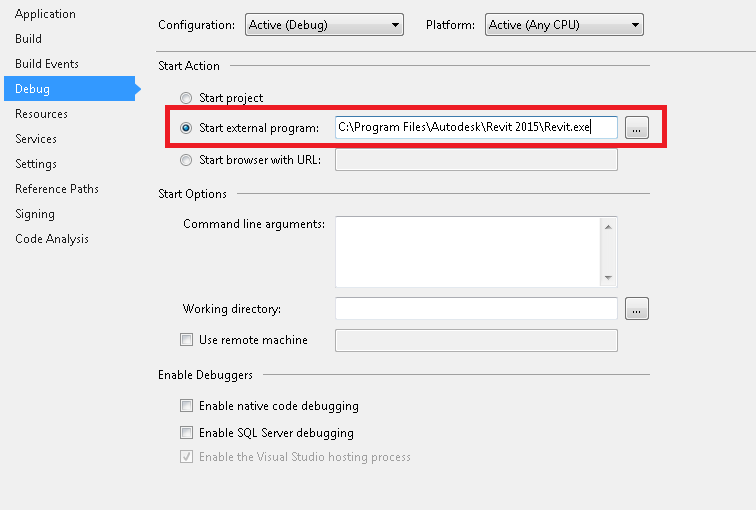Select the Start project radio button
The height and width of the screenshot is (510, 756).
[186, 98]
